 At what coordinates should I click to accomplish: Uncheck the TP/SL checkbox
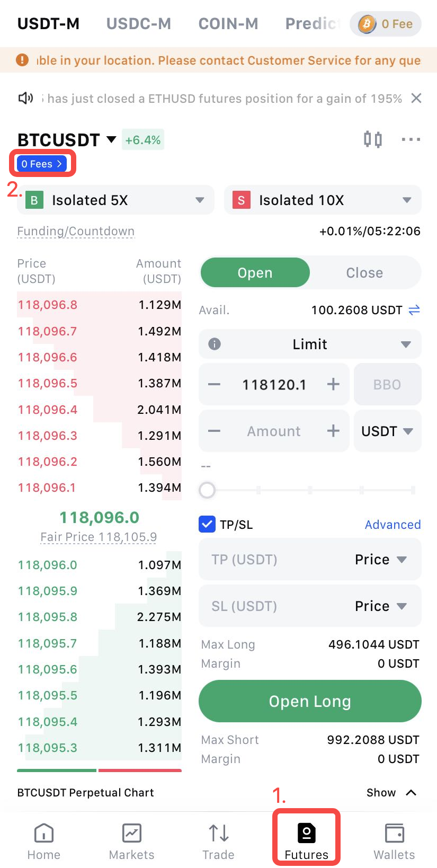click(x=207, y=524)
